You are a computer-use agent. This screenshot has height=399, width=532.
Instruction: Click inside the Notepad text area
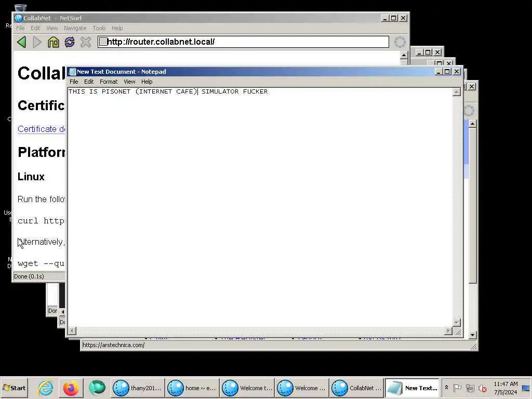(x=260, y=207)
